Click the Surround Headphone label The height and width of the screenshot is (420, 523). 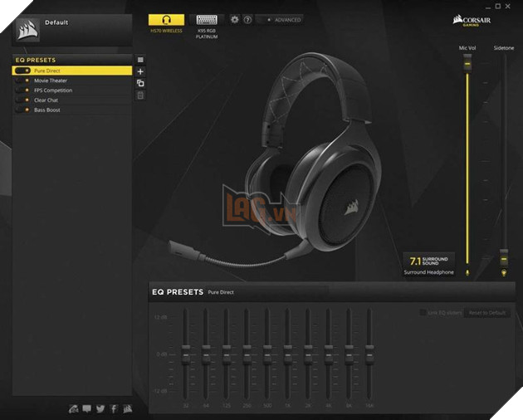click(428, 272)
